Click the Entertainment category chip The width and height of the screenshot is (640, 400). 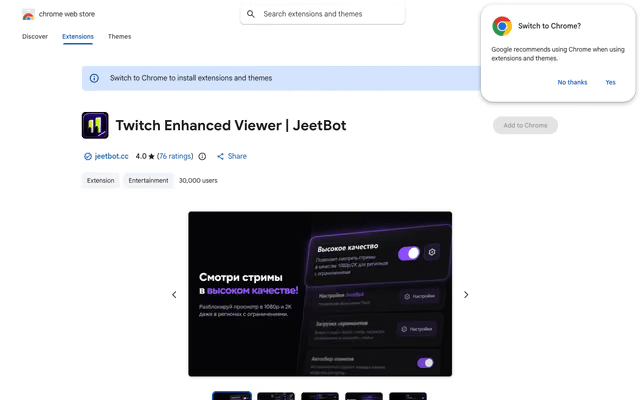click(x=148, y=180)
